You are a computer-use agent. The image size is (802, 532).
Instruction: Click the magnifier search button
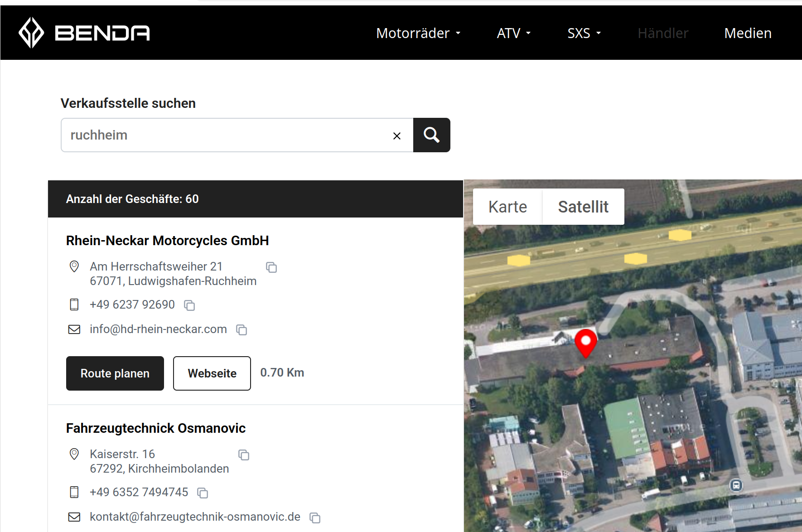[x=431, y=135]
